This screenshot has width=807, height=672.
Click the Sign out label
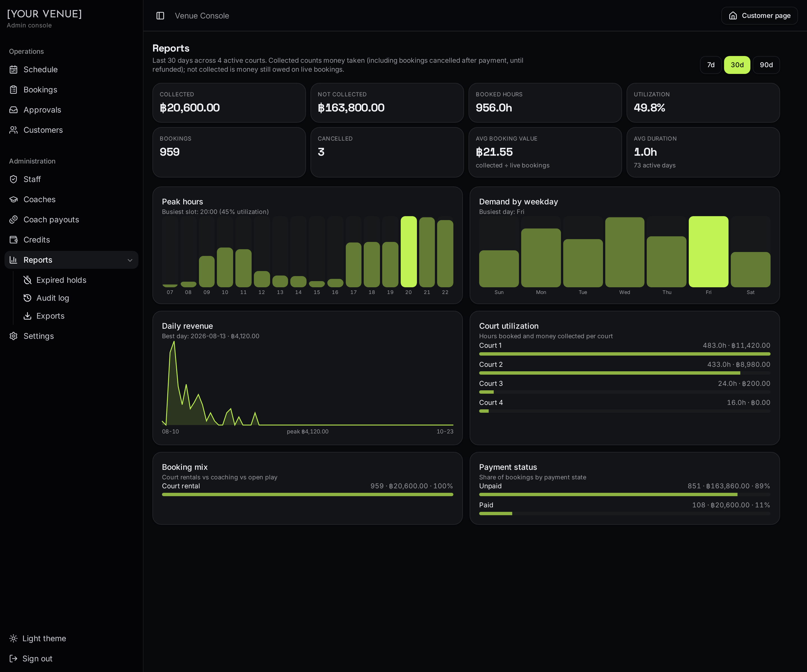[x=37, y=659]
